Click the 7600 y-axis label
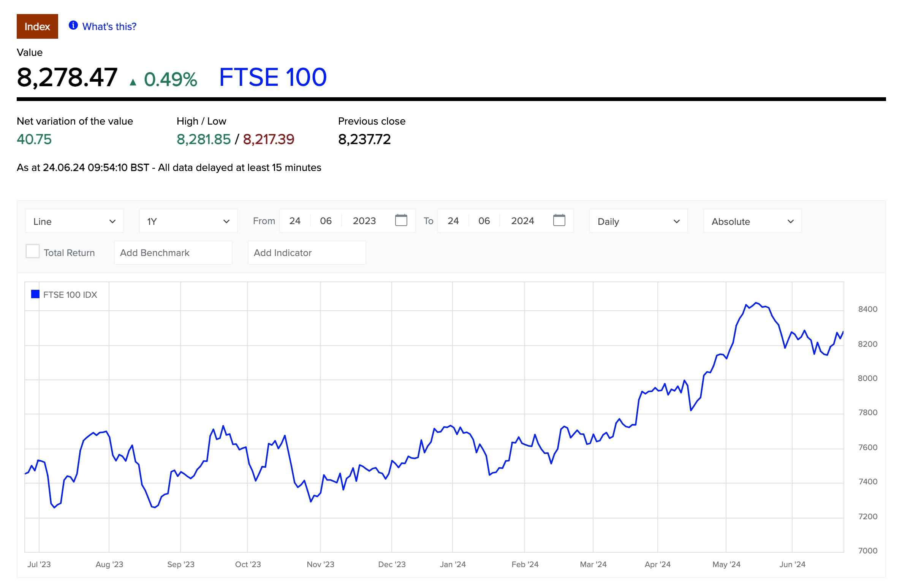 tap(868, 447)
